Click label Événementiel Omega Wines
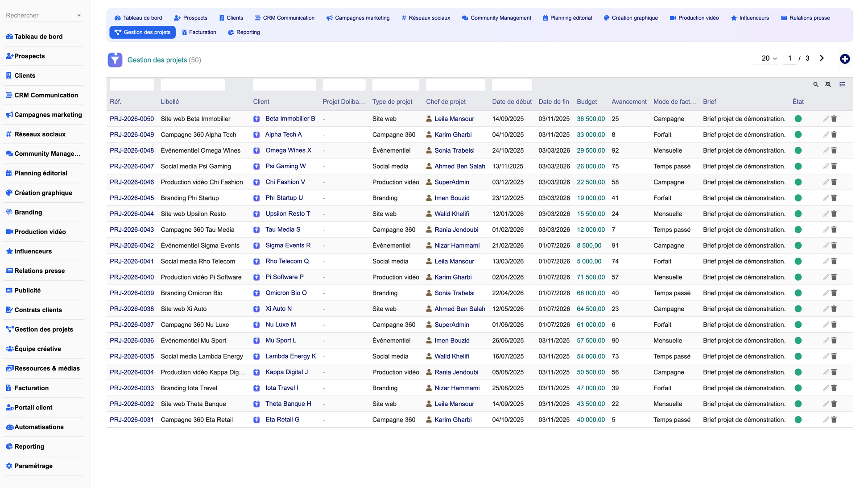The image size is (868, 488). (x=200, y=150)
